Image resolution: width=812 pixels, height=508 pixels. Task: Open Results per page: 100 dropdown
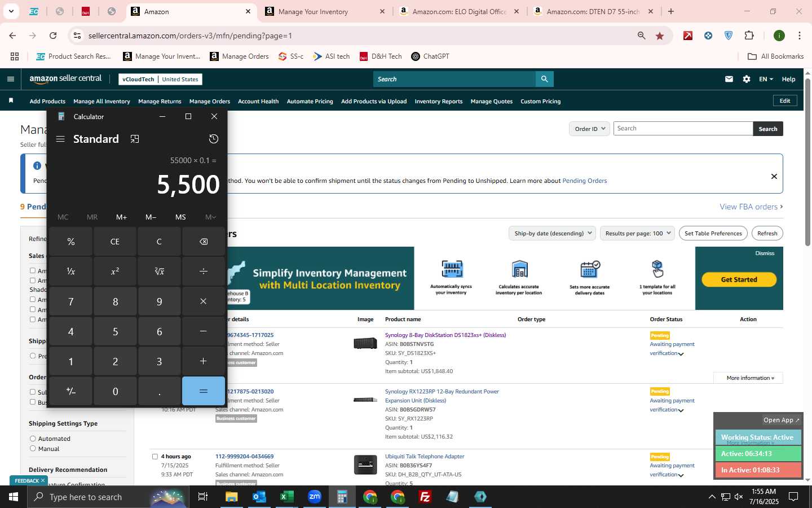tap(638, 233)
